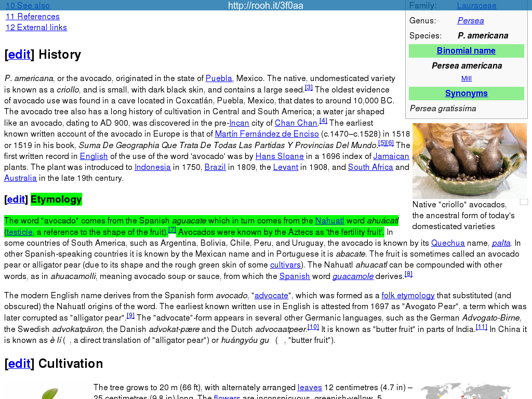532x399 pixels.
Task: Edit the Etymology section
Action: click(x=16, y=199)
